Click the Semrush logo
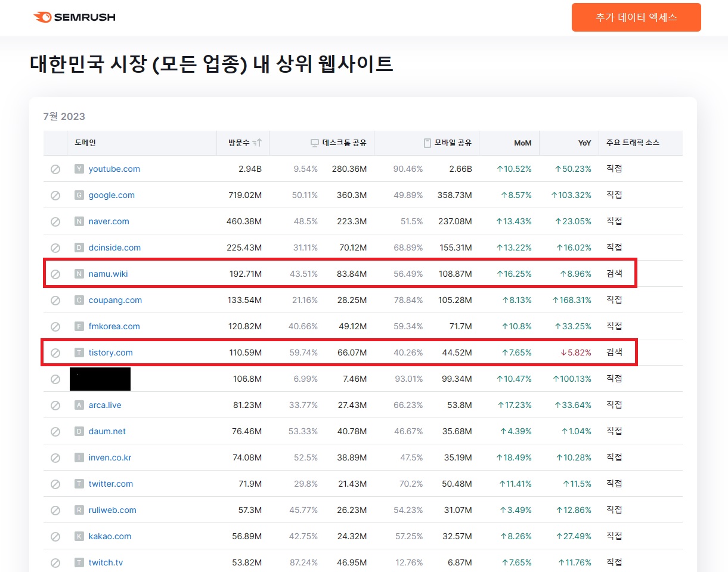Screen dimensions: 728x572 click(x=75, y=17)
